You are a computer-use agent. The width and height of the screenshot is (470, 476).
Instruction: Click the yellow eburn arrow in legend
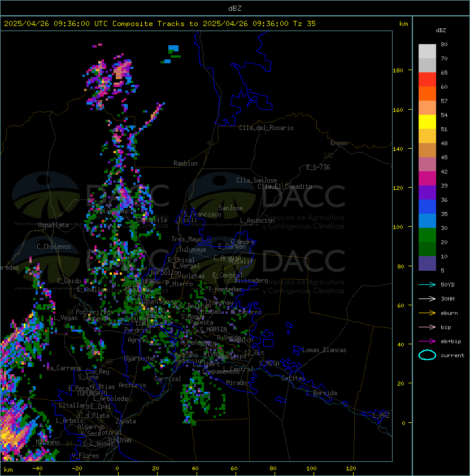[x=427, y=313]
